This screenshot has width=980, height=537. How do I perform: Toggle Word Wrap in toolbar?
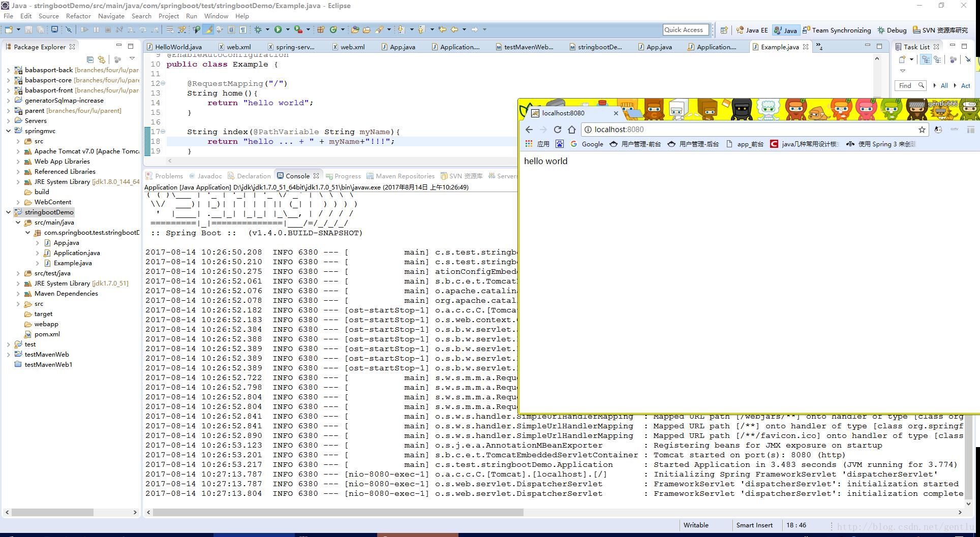[170, 29]
